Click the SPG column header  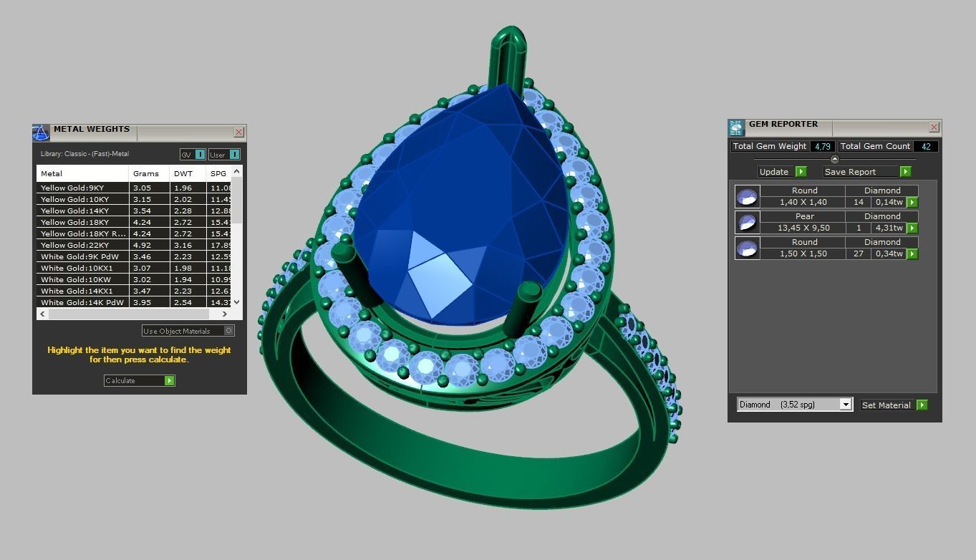(218, 173)
